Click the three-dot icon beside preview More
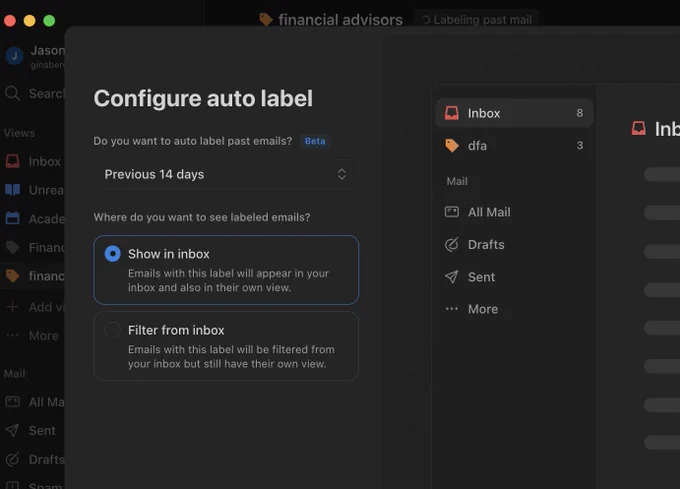680x489 pixels. click(x=451, y=309)
